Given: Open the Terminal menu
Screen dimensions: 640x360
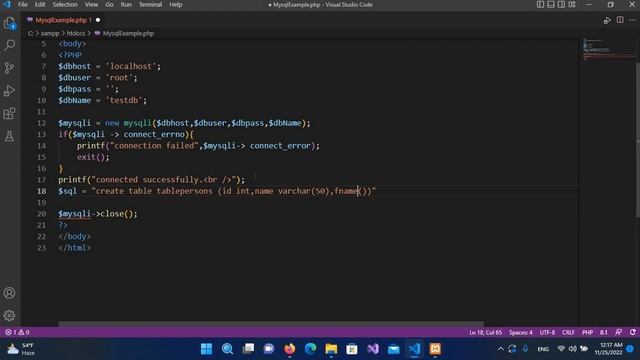Looking at the screenshot, I should pos(150,4).
